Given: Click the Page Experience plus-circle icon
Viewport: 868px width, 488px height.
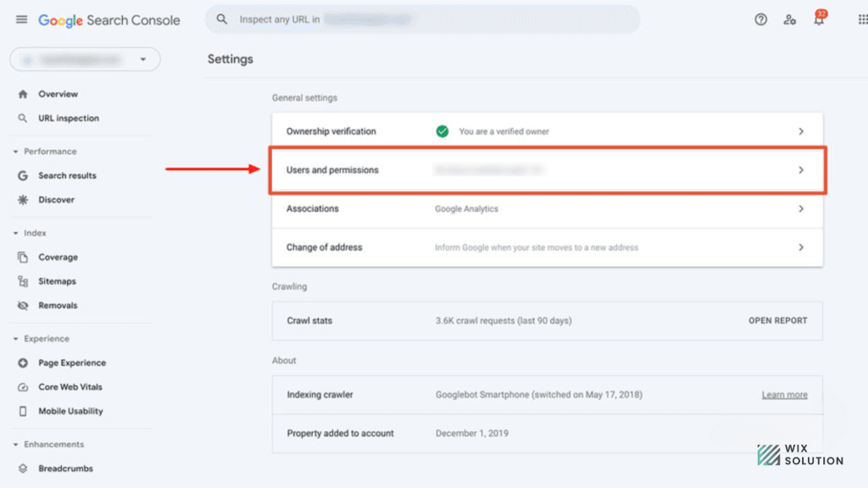Looking at the screenshot, I should click(x=23, y=363).
